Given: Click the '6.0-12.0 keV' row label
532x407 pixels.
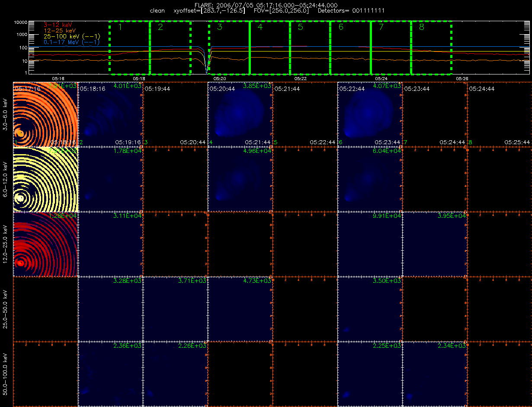Looking at the screenshot, I should [x=5, y=179].
